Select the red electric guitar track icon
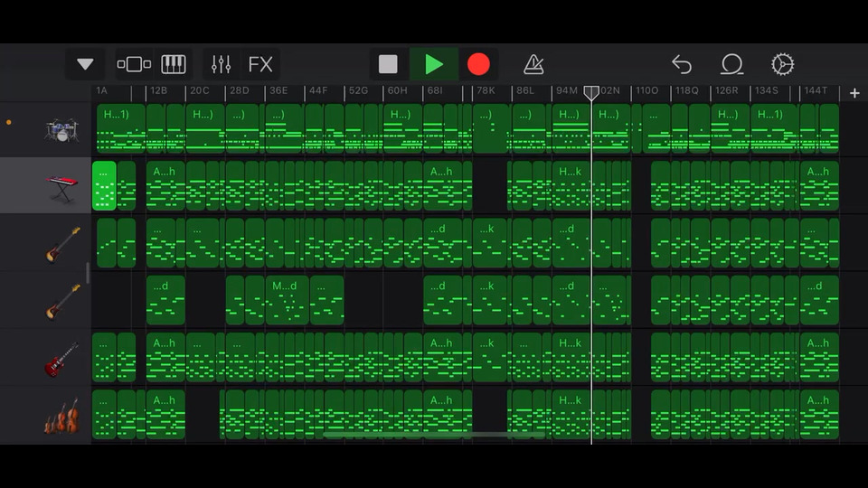This screenshot has width=868, height=488. click(x=61, y=359)
